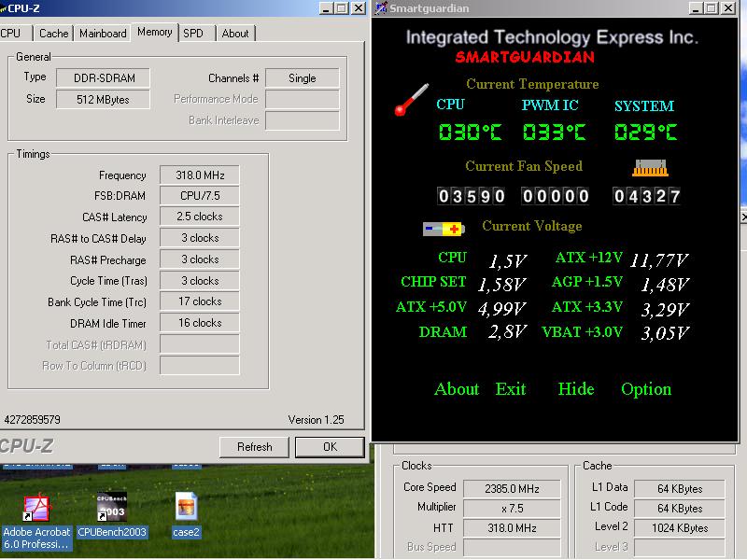Click the battery voltage icon in Smartguardian
747x560 pixels.
coord(444,229)
